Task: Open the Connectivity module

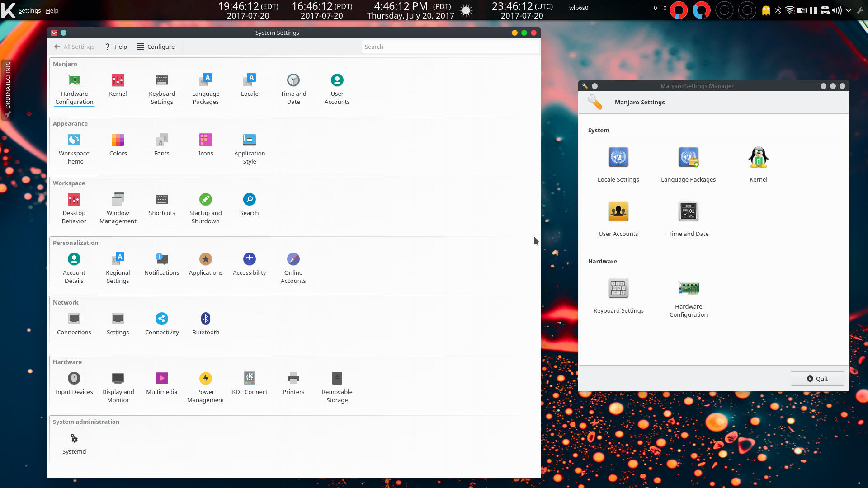Action: pyautogui.click(x=162, y=324)
